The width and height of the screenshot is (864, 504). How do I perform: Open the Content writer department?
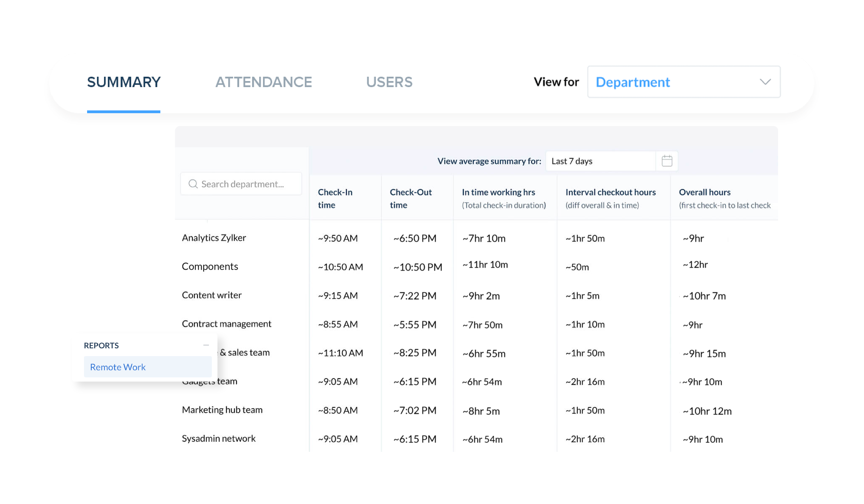coord(212,295)
